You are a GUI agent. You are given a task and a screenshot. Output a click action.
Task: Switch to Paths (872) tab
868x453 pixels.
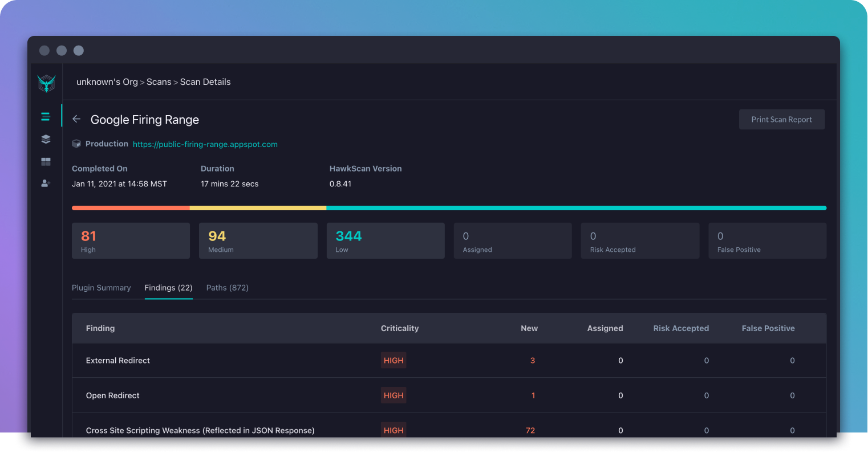228,288
